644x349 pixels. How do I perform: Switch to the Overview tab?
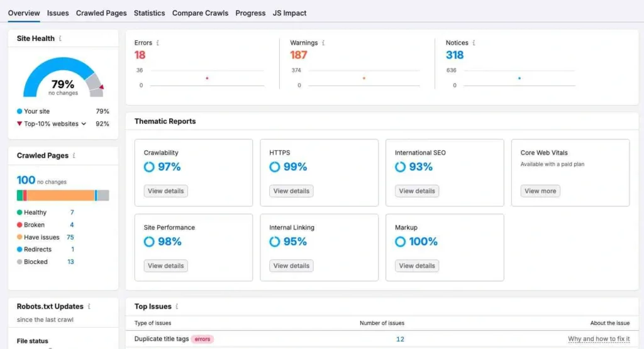point(24,13)
